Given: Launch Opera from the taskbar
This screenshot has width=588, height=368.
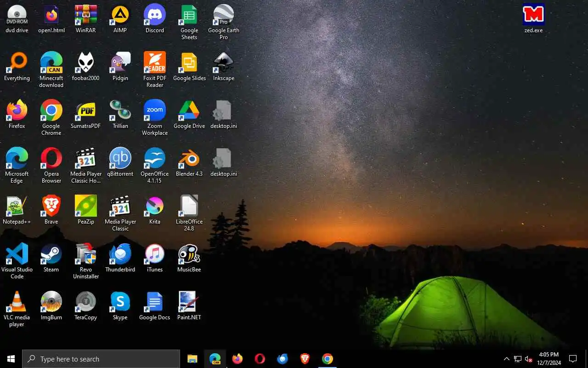Looking at the screenshot, I should [260, 359].
